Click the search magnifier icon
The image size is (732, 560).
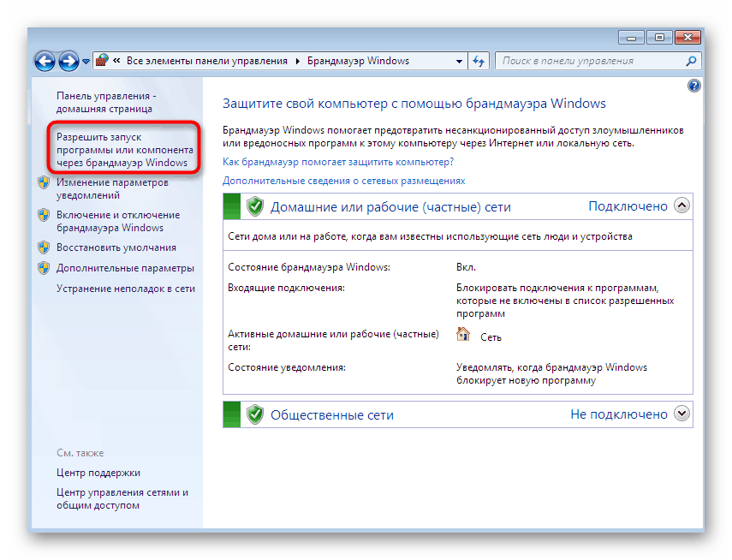point(691,61)
